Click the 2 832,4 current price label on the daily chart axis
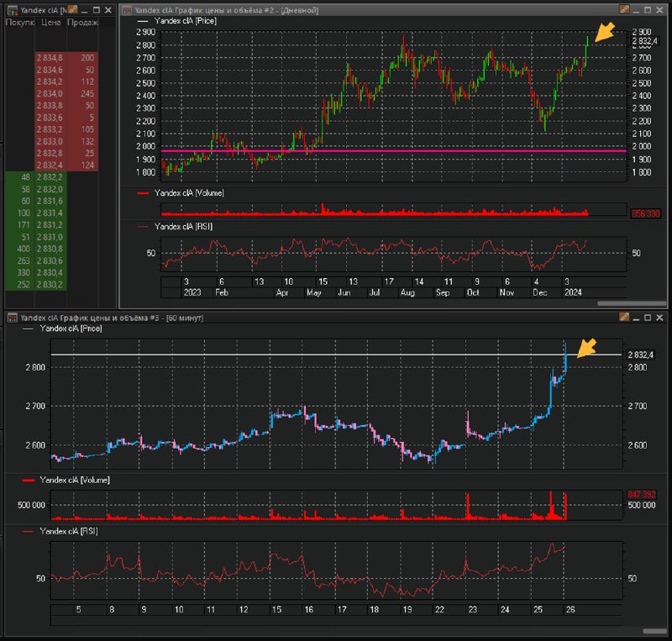Viewport: 672px width, 641px height. tap(644, 41)
